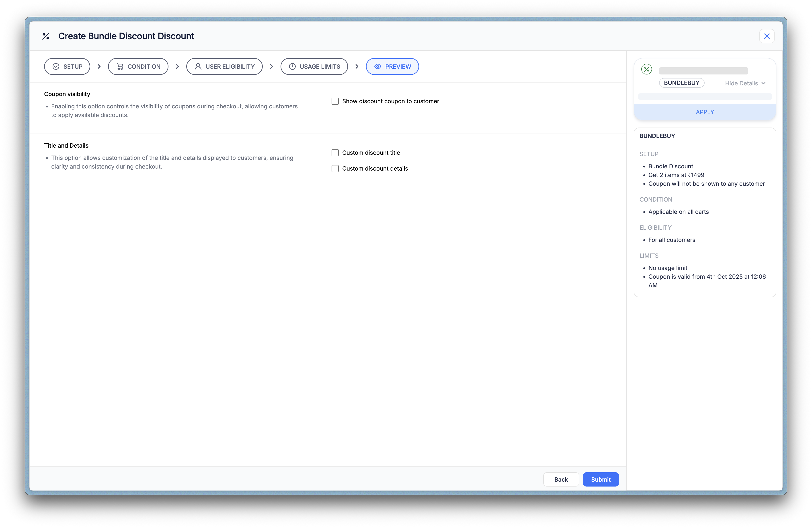Click the cart icon in the CONDITION step
Viewport: 812px width, 528px height.
click(x=120, y=66)
